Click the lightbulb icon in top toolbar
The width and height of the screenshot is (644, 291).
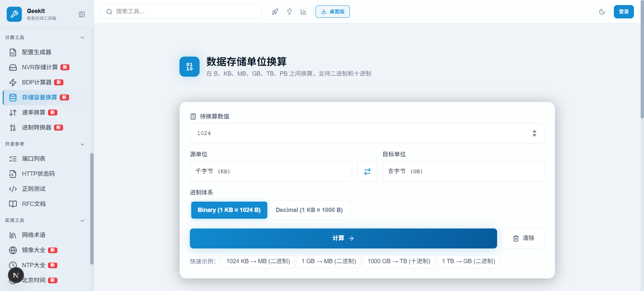[x=289, y=12]
